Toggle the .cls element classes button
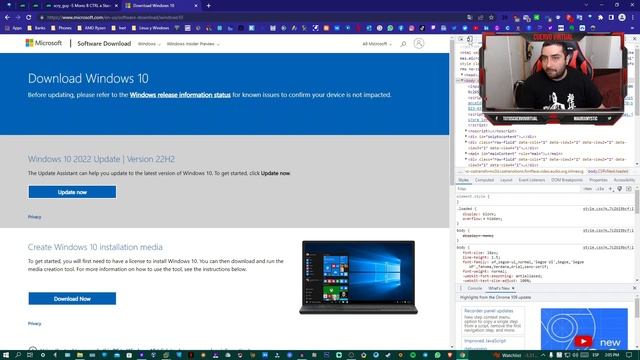Screen dimensions: 640x360 coord(600,189)
